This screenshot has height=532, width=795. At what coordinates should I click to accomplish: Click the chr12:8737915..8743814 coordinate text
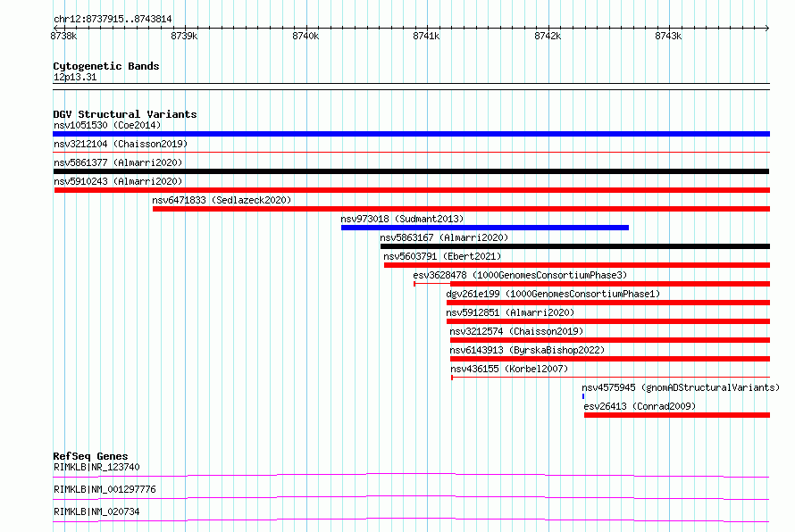click(113, 20)
